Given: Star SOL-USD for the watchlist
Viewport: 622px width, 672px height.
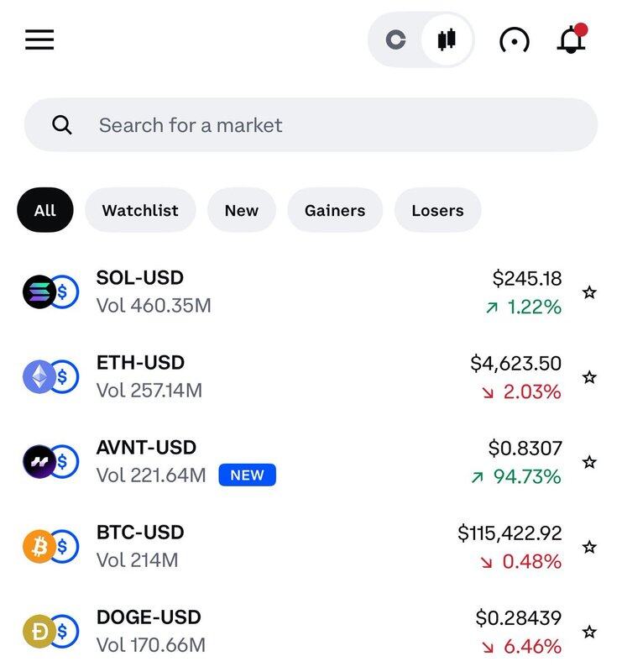Looking at the screenshot, I should (x=589, y=292).
